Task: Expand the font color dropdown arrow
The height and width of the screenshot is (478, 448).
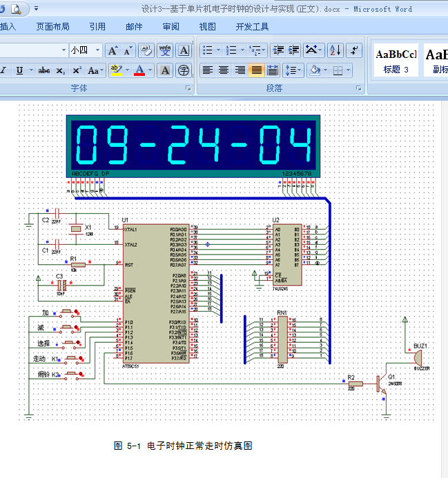Action: (x=150, y=71)
